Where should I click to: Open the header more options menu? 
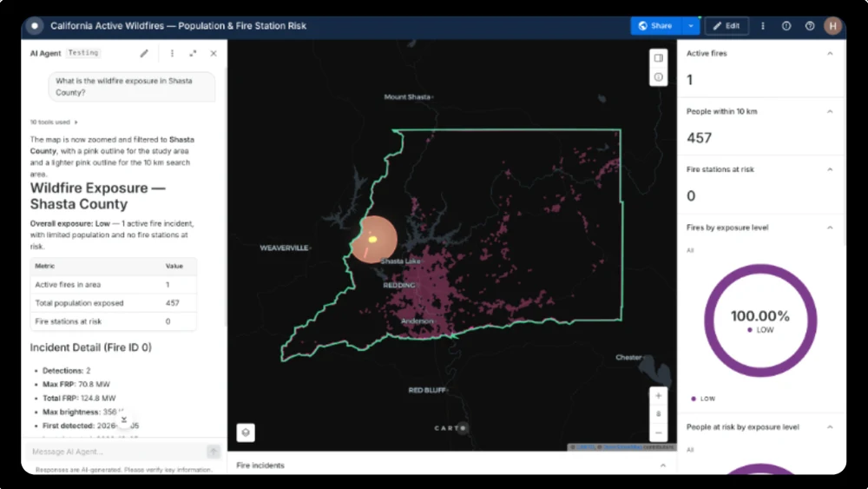[763, 25]
